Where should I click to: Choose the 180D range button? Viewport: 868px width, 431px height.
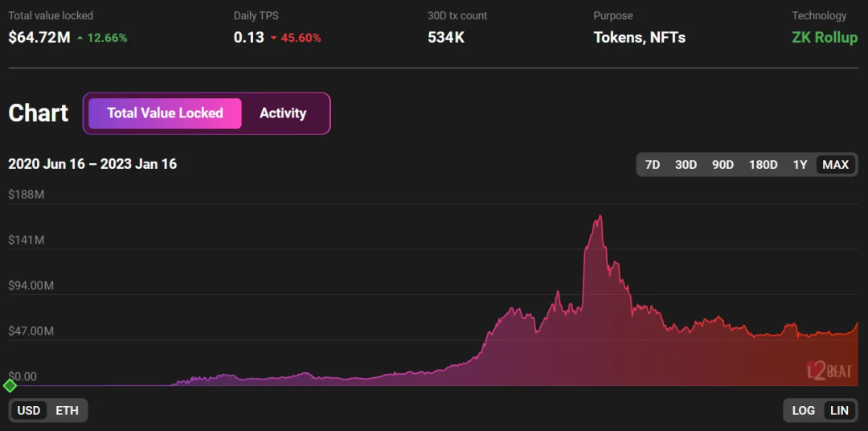coord(763,165)
